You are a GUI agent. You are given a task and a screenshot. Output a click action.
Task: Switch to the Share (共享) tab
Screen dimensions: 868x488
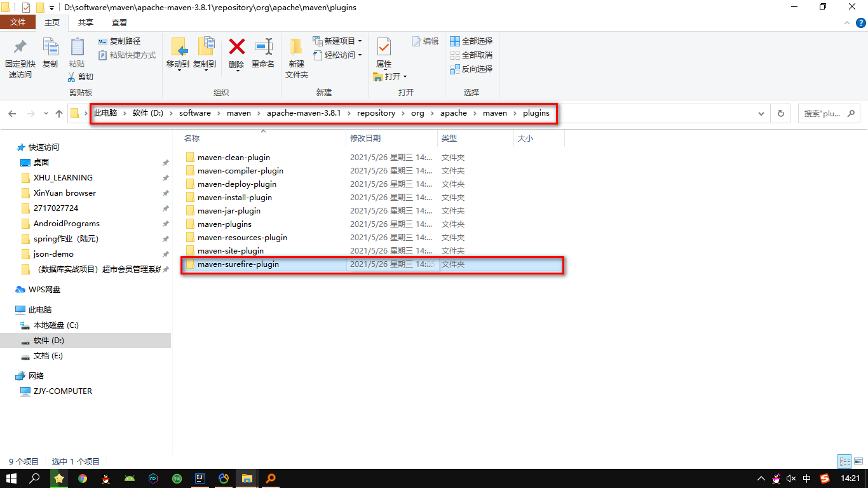pyautogui.click(x=86, y=22)
